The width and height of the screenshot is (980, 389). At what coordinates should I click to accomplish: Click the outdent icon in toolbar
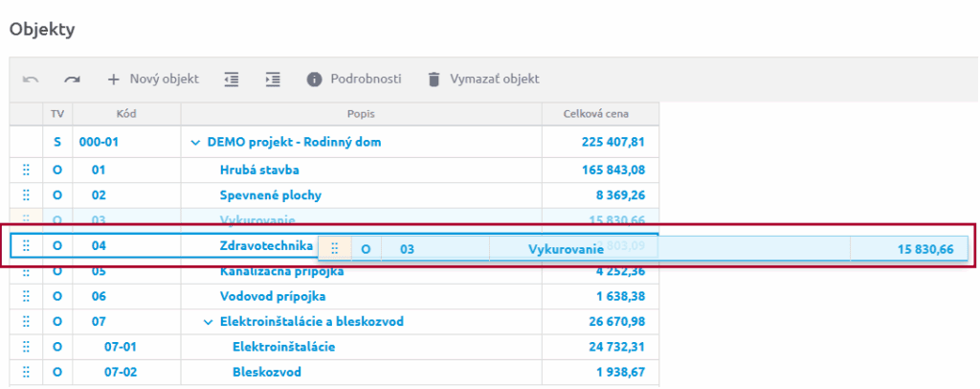pyautogui.click(x=231, y=80)
